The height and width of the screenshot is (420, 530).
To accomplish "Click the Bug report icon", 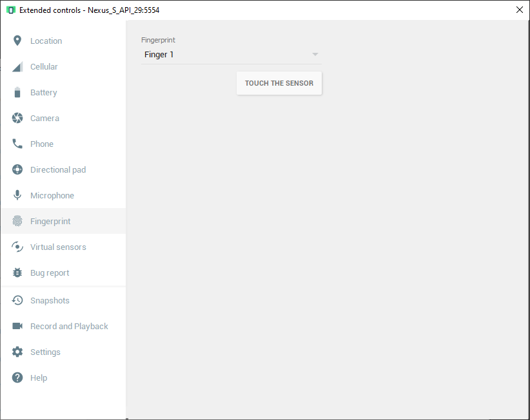I will pyautogui.click(x=17, y=273).
